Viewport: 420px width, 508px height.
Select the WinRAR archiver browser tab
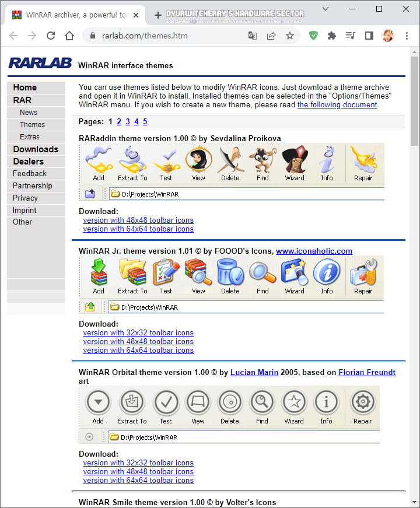point(75,15)
